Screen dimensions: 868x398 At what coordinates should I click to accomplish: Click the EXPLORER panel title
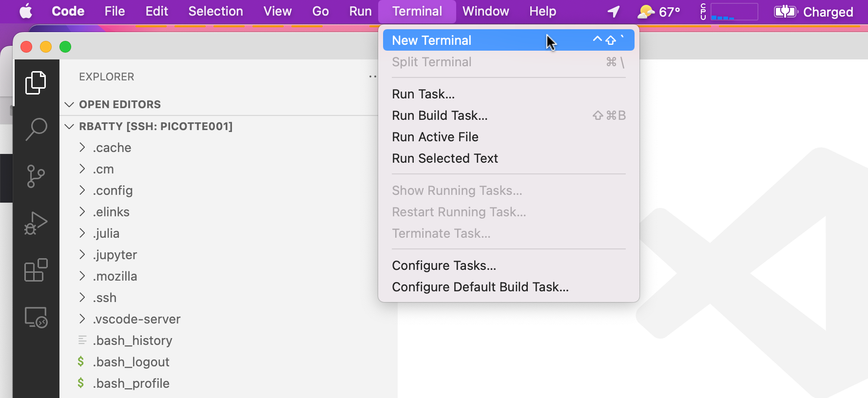point(106,76)
